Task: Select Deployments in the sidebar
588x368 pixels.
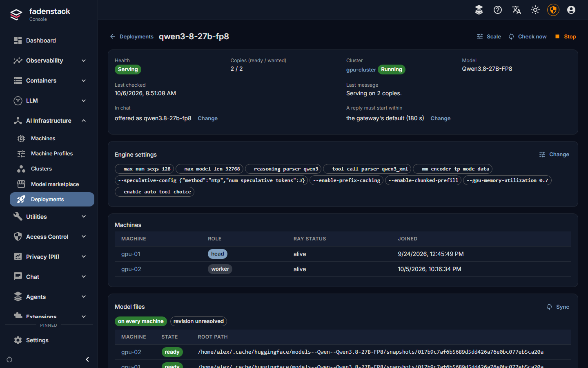Action: point(52,200)
